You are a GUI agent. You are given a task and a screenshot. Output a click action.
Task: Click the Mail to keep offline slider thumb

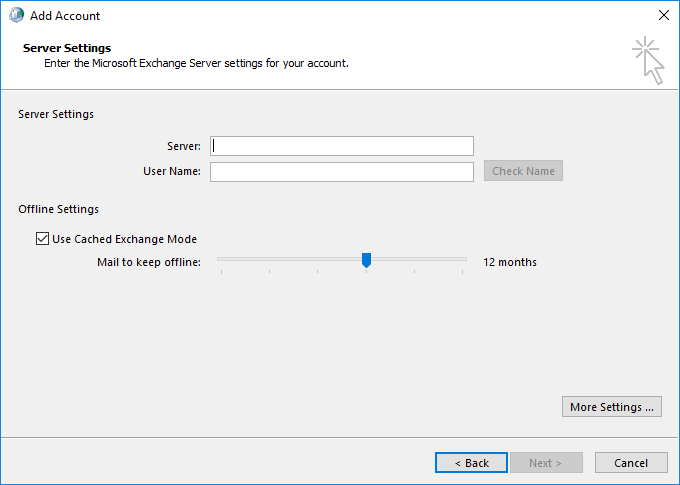click(366, 260)
